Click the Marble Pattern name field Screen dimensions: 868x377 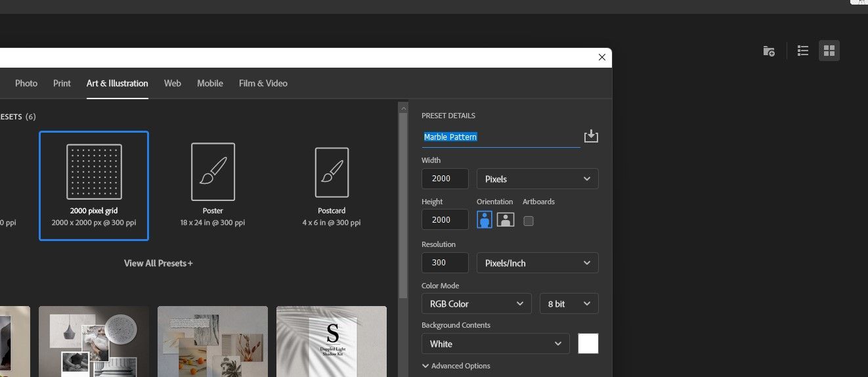(x=500, y=137)
